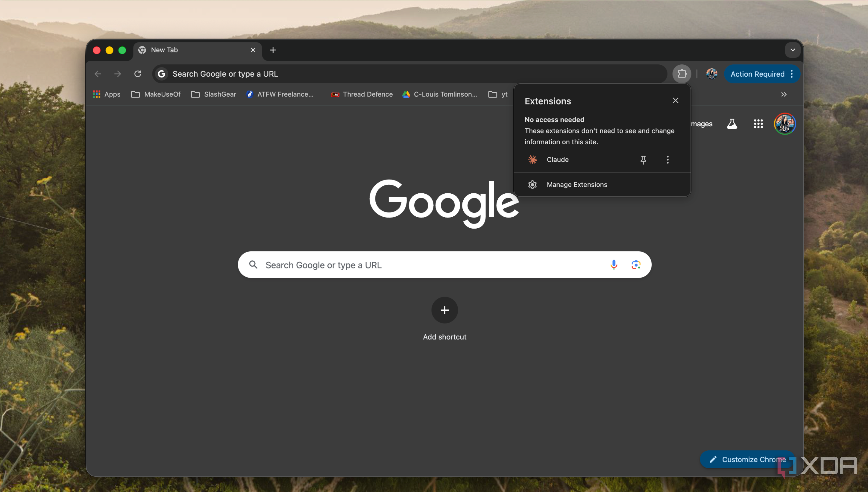Image resolution: width=868 pixels, height=492 pixels.
Task: Click the Claude starburst icon
Action: [x=532, y=160]
